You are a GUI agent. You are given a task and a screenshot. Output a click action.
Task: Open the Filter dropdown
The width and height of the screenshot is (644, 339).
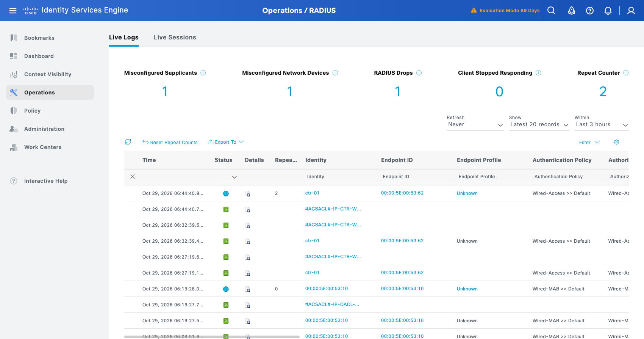tap(589, 143)
